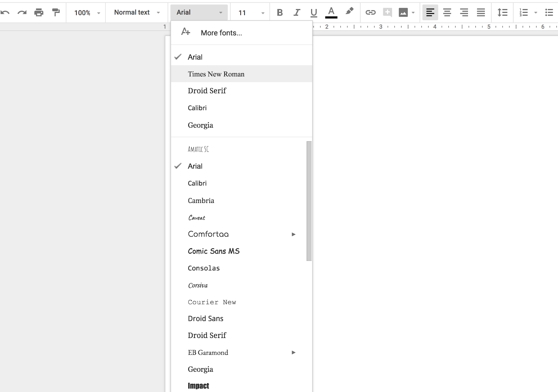Click the text color A button
The height and width of the screenshot is (392, 558).
click(331, 13)
